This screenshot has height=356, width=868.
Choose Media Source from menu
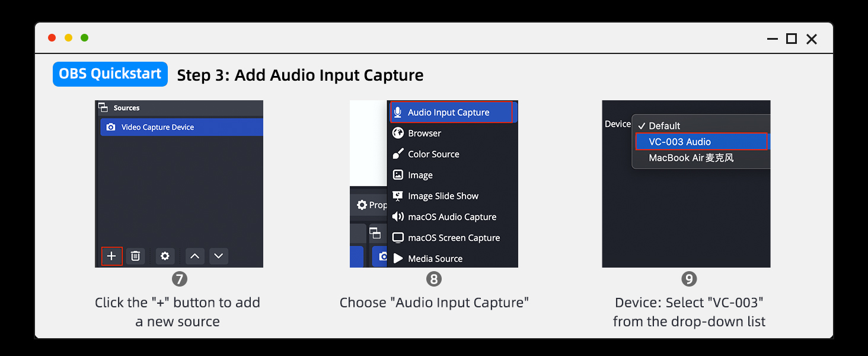coord(435,259)
